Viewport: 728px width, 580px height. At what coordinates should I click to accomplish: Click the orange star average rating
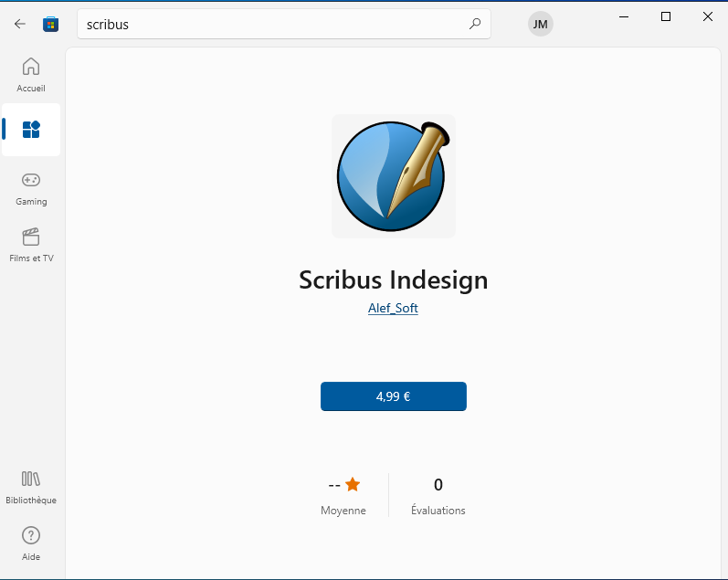353,485
